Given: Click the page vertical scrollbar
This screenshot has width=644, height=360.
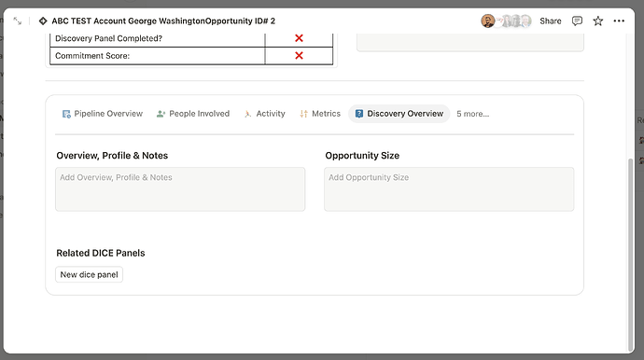Looking at the screenshot, I should click(x=630, y=255).
